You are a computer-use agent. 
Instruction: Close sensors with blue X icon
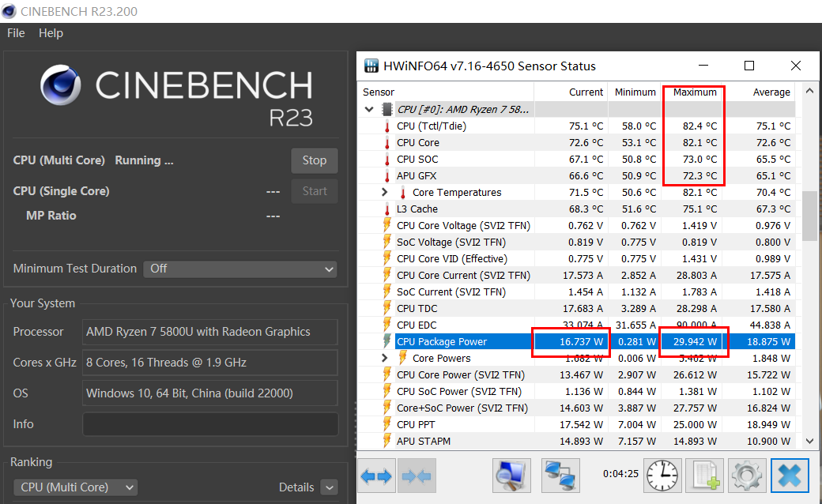(x=790, y=476)
